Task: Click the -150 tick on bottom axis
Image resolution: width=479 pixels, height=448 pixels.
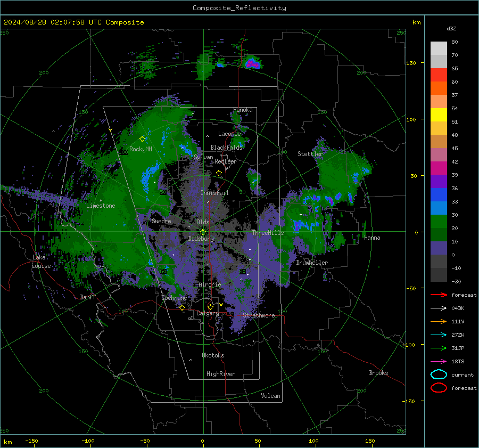Action: point(31,441)
